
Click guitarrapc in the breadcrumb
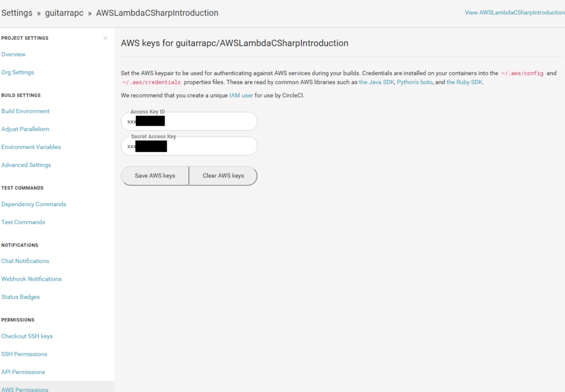(64, 13)
